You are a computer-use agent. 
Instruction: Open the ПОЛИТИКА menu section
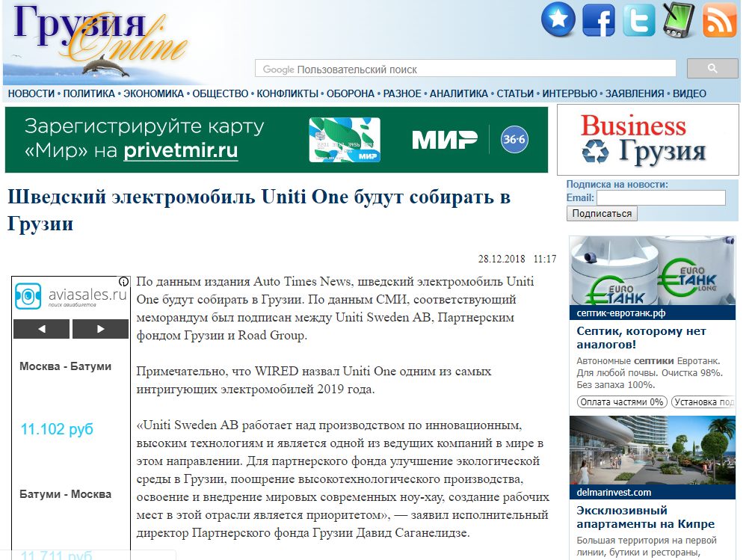[x=89, y=93]
